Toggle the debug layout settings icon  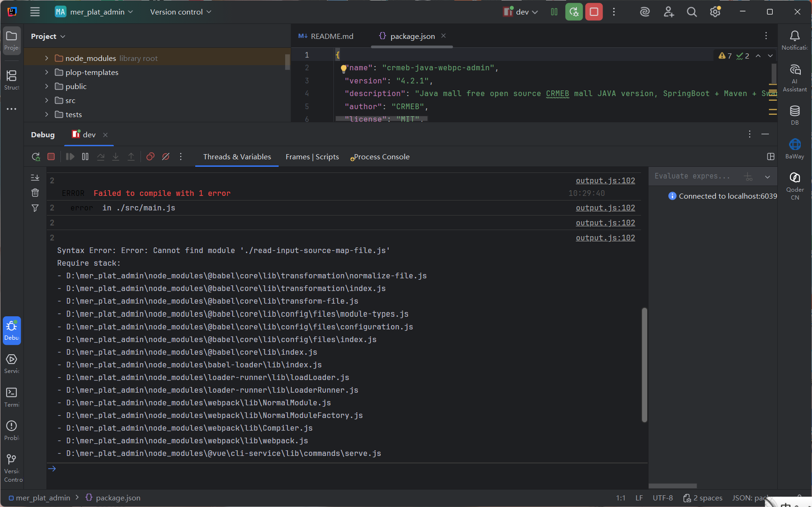coord(771,157)
